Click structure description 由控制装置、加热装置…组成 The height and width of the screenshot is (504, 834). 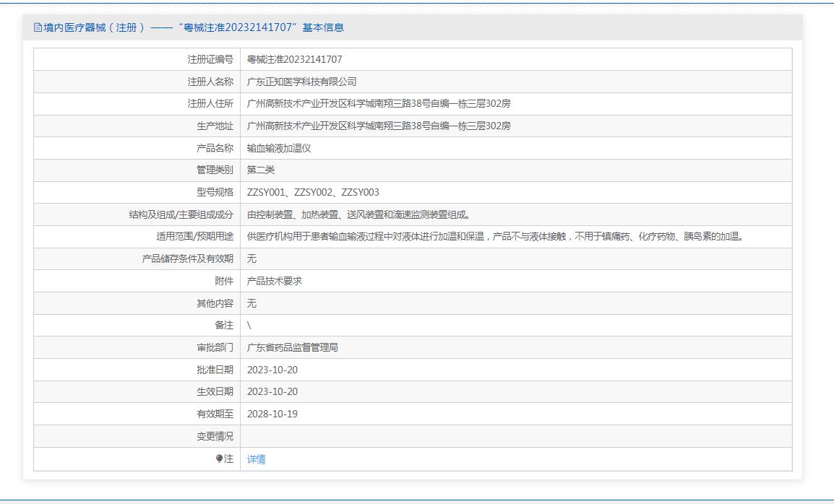point(358,214)
